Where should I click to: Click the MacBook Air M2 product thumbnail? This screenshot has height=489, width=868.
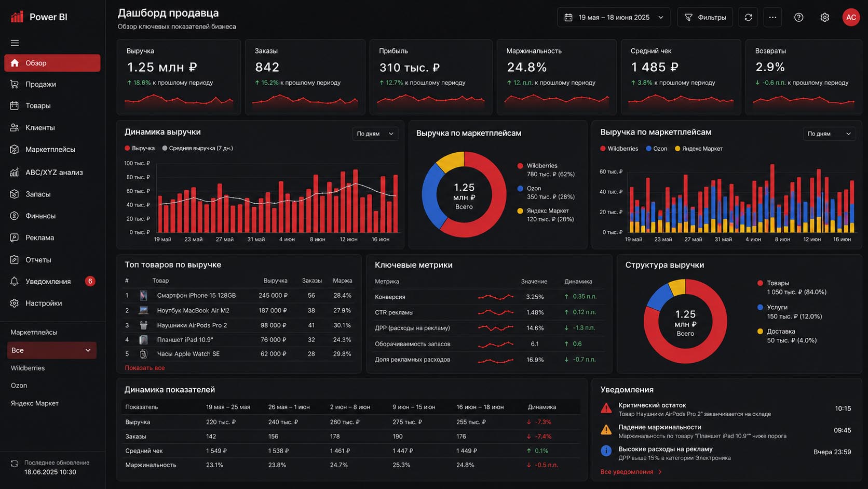[x=143, y=310]
